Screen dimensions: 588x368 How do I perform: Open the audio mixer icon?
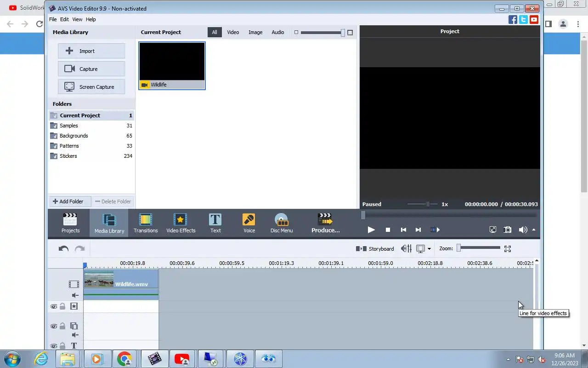406,249
